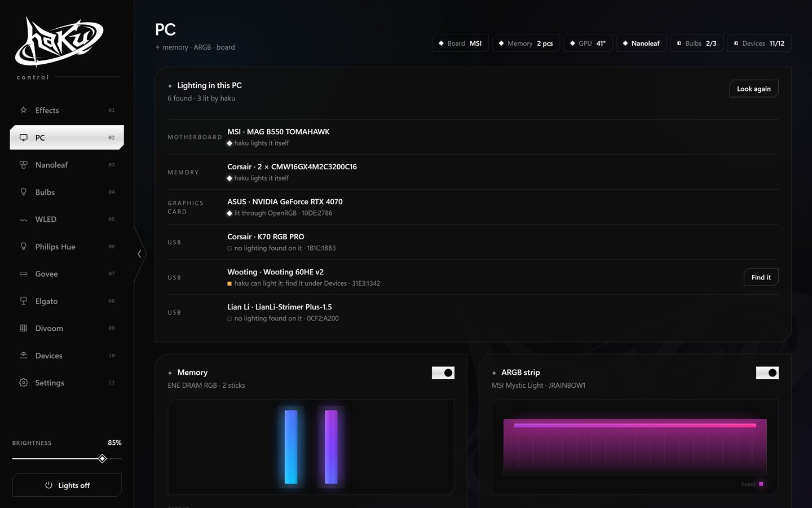The height and width of the screenshot is (508, 812).
Task: Open the Philips Hue page
Action: pyautogui.click(x=67, y=247)
